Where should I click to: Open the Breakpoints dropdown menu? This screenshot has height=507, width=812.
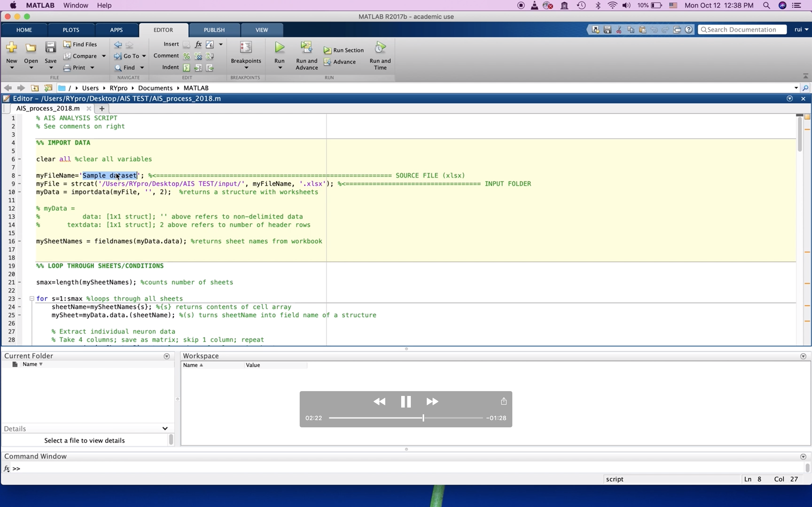(246, 67)
